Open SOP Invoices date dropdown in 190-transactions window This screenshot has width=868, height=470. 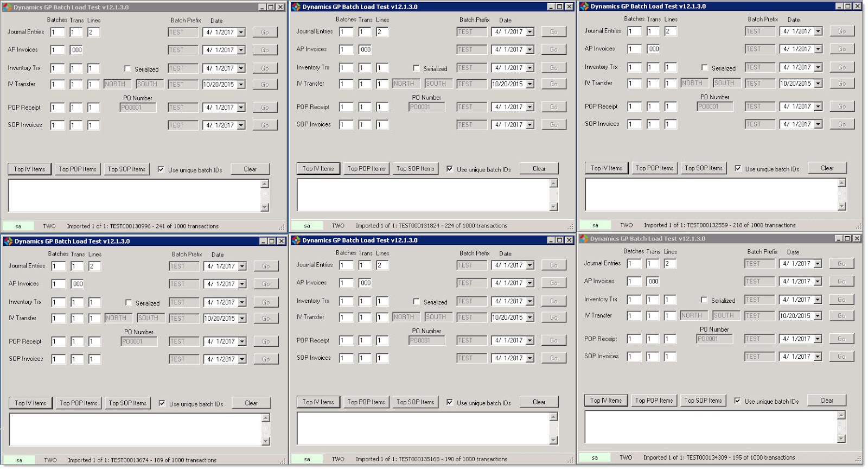[x=530, y=358]
